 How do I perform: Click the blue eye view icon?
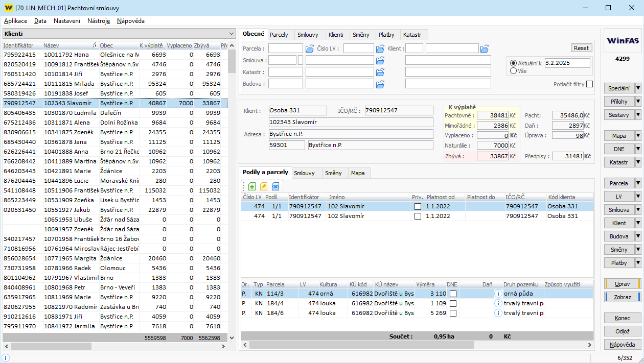[276, 186]
